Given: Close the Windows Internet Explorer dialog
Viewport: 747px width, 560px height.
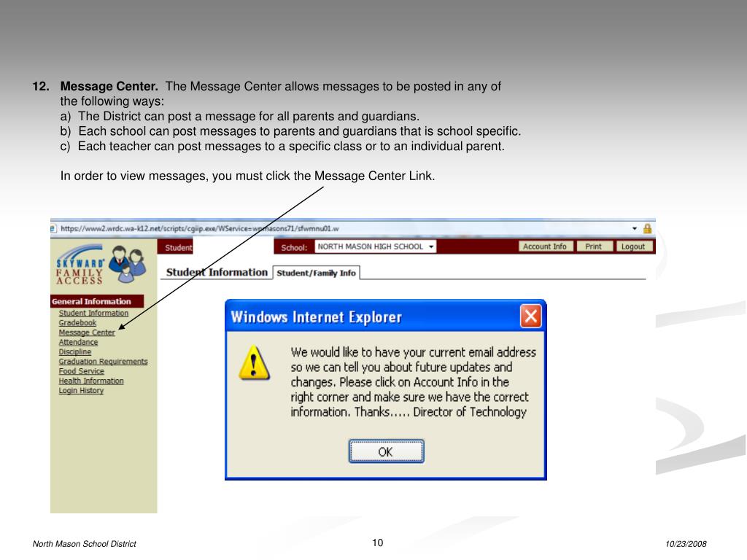Looking at the screenshot, I should [531, 316].
